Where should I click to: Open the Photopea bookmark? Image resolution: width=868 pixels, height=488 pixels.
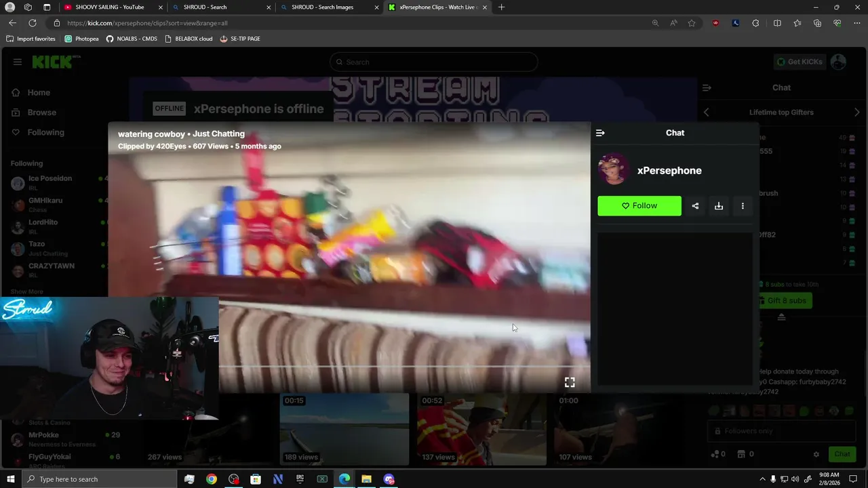coord(81,39)
